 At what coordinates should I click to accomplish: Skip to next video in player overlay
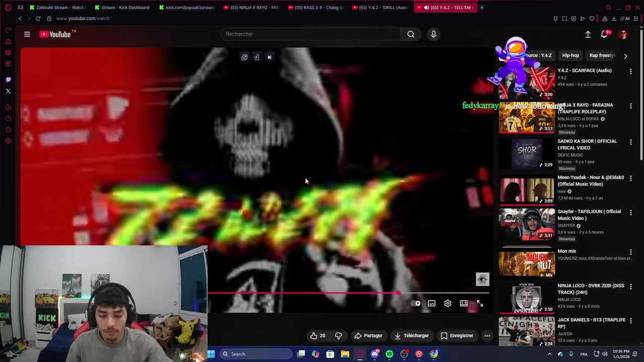tap(269, 57)
